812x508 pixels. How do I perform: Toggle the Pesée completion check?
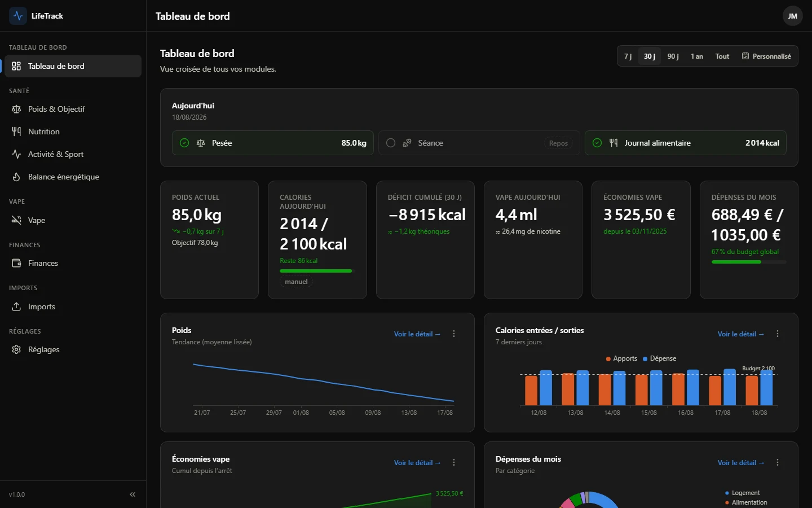pos(184,143)
